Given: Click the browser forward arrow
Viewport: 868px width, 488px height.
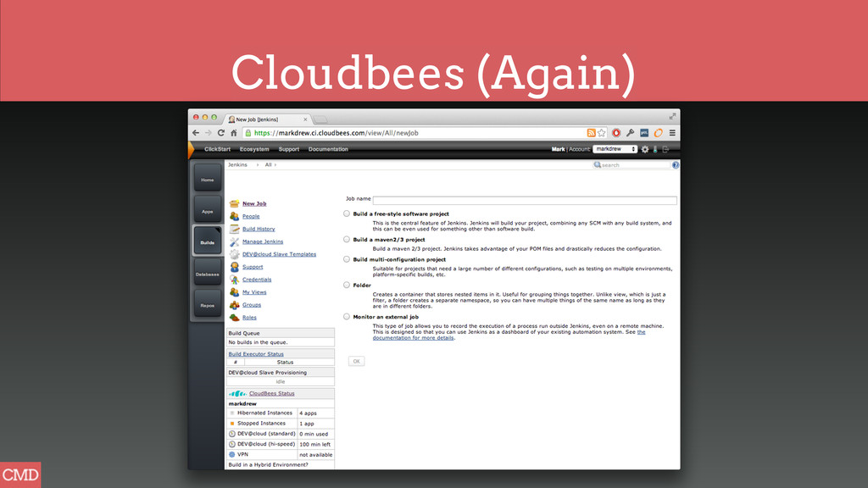Looking at the screenshot, I should coord(209,133).
